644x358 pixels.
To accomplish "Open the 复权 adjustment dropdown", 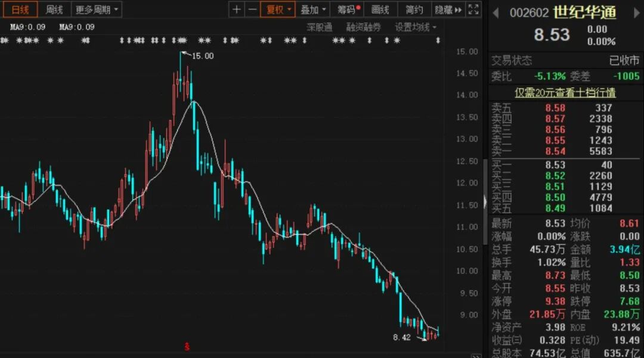I will point(278,10).
